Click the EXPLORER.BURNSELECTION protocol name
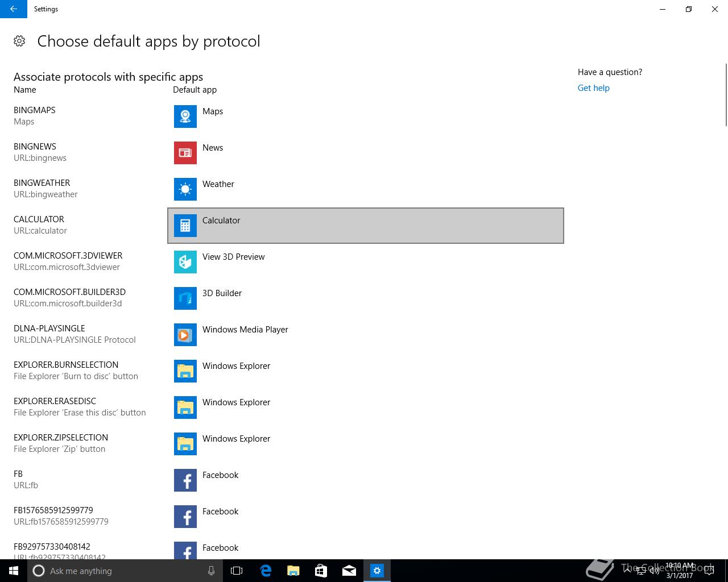The height and width of the screenshot is (582, 728). pyautogui.click(x=66, y=365)
